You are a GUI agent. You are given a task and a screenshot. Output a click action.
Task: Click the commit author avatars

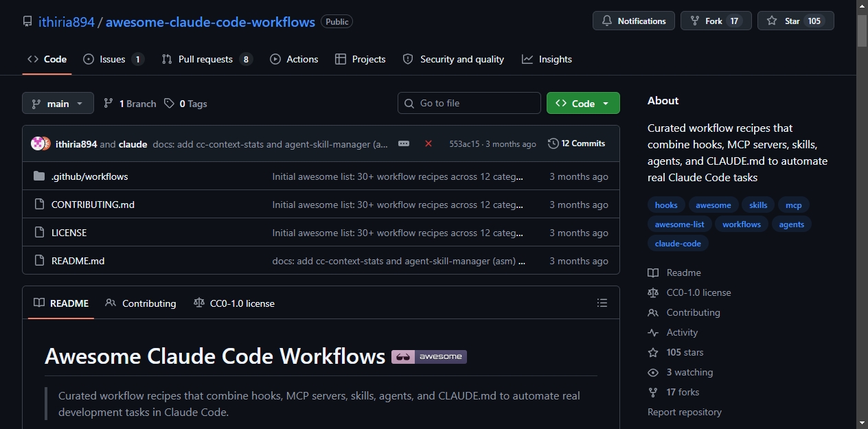pyautogui.click(x=41, y=143)
